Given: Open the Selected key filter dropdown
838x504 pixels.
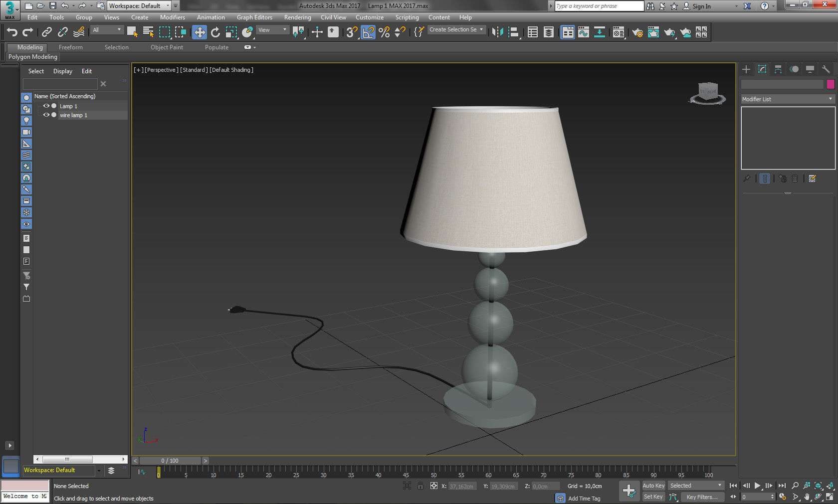Looking at the screenshot, I should click(696, 486).
